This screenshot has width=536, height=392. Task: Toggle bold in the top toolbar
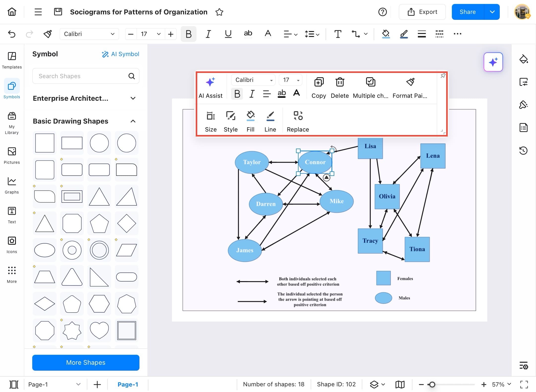188,34
